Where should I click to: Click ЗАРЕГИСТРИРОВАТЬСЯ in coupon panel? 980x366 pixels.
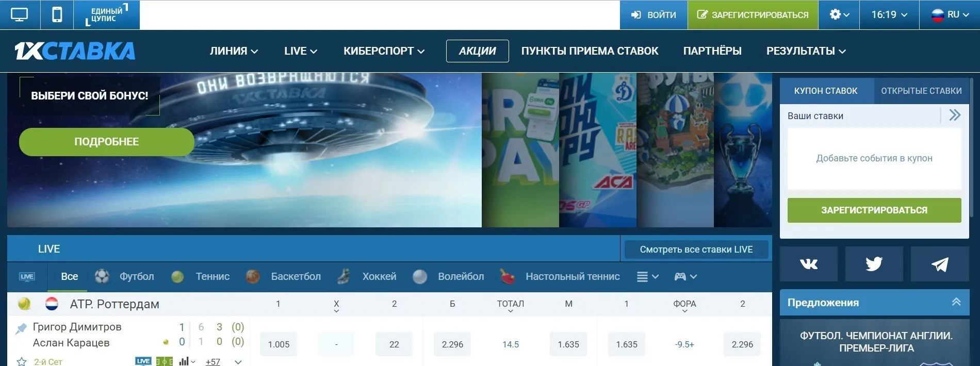point(874,210)
